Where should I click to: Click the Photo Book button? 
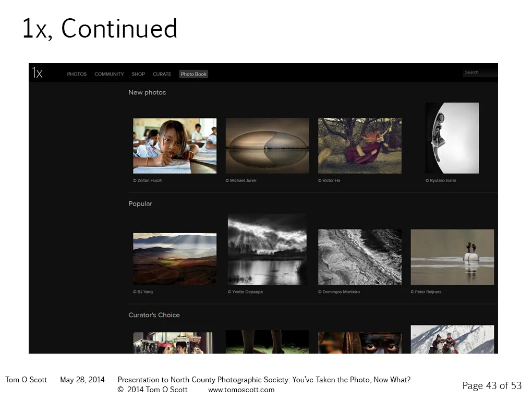(194, 74)
